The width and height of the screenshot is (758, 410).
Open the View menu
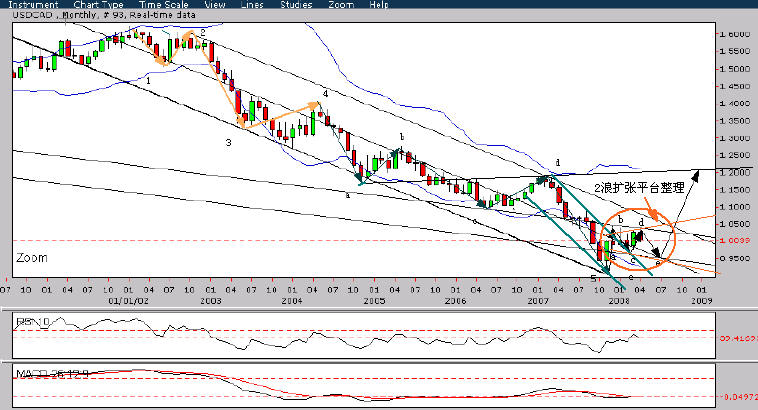coord(215,4)
